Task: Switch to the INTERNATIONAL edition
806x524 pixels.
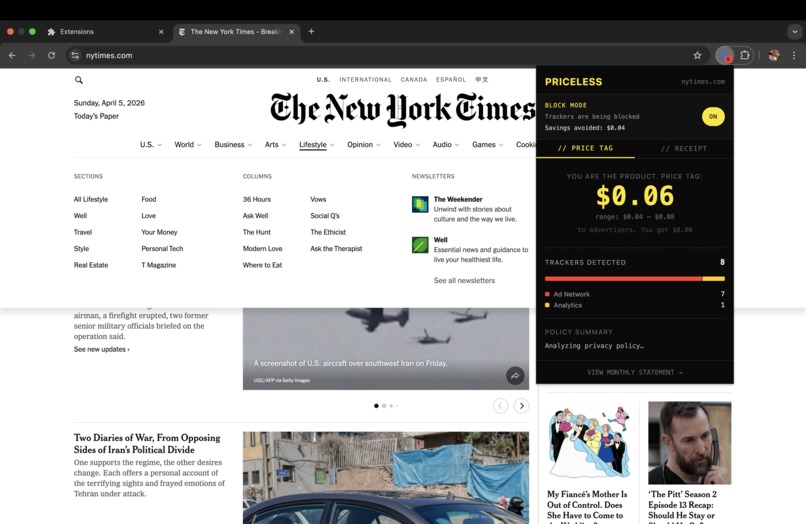Action: [365, 80]
